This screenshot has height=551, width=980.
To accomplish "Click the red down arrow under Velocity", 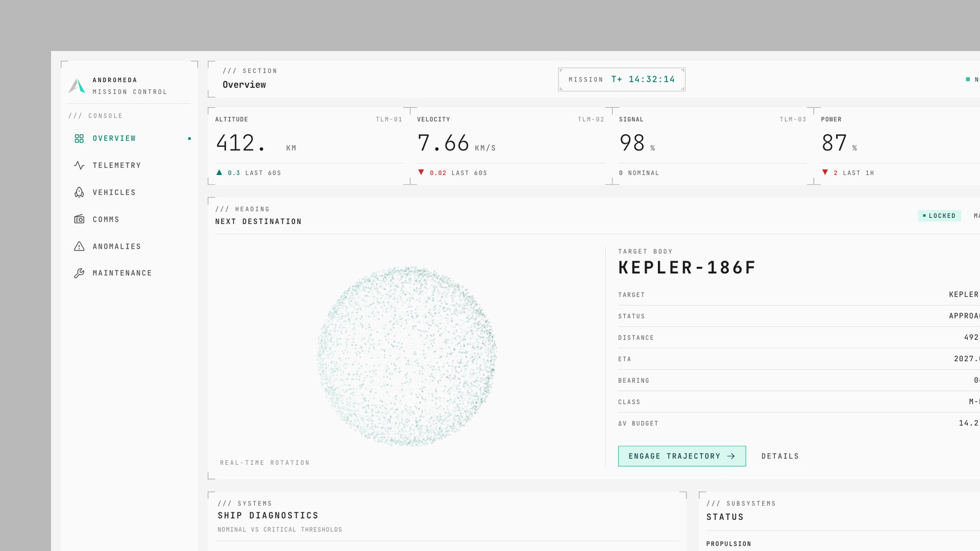I will pos(421,173).
